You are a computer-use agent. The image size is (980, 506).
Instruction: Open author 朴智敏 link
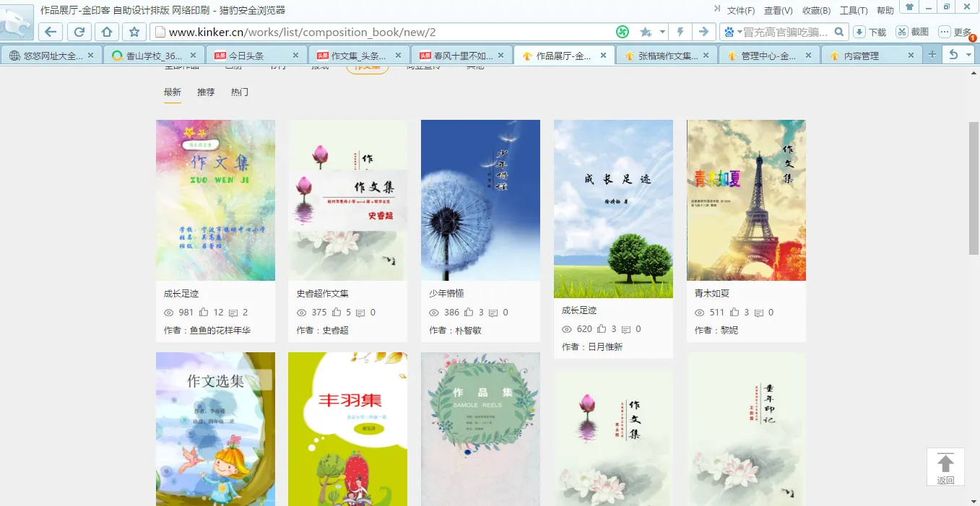coord(468,331)
